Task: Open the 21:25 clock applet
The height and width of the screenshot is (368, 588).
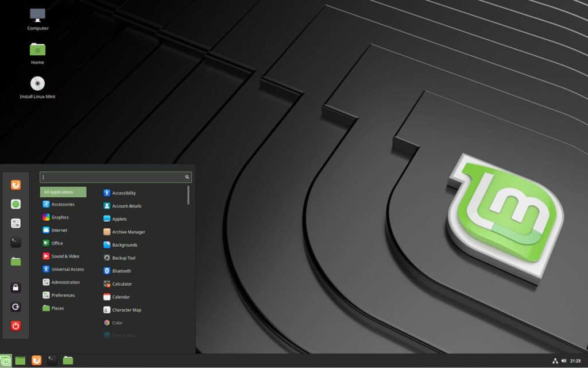Action: tap(575, 361)
